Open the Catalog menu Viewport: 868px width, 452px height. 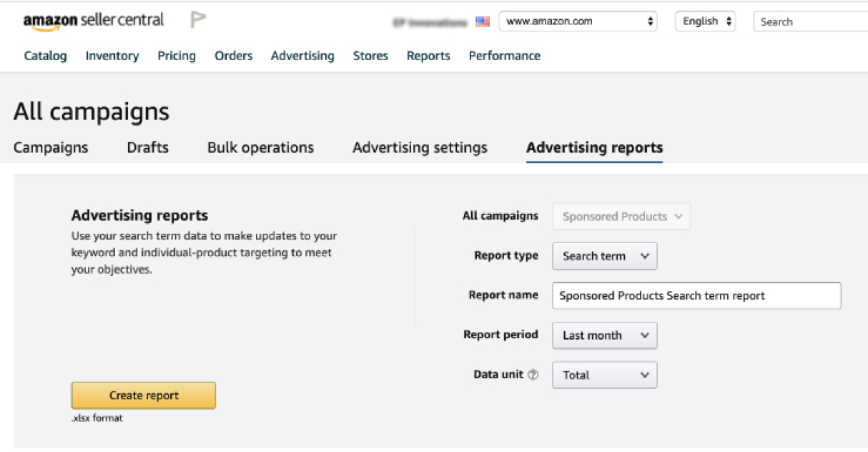pyautogui.click(x=46, y=56)
